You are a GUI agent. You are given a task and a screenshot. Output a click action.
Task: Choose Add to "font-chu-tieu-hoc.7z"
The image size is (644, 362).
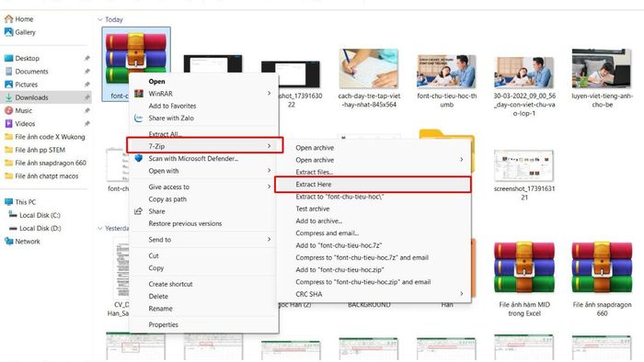(x=339, y=245)
